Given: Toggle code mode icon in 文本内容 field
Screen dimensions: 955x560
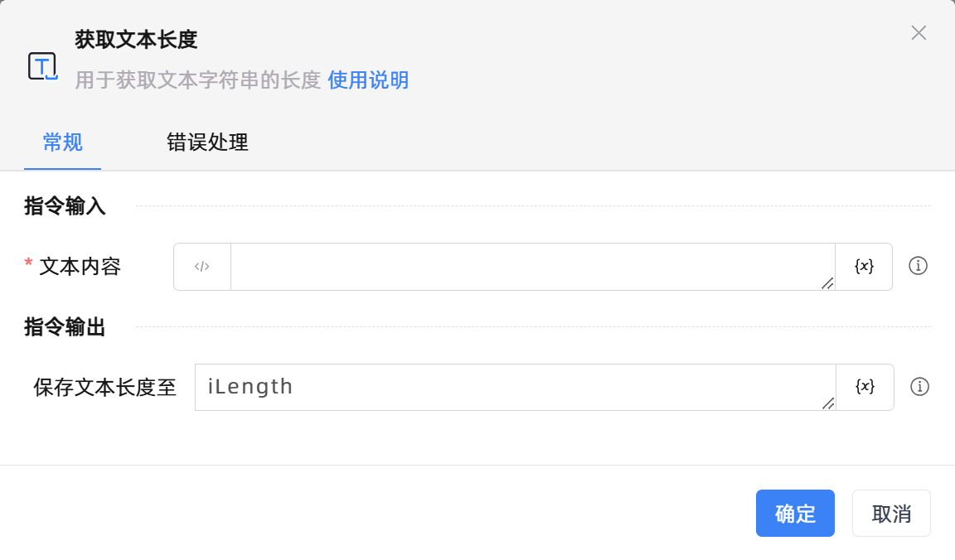Looking at the screenshot, I should click(202, 267).
